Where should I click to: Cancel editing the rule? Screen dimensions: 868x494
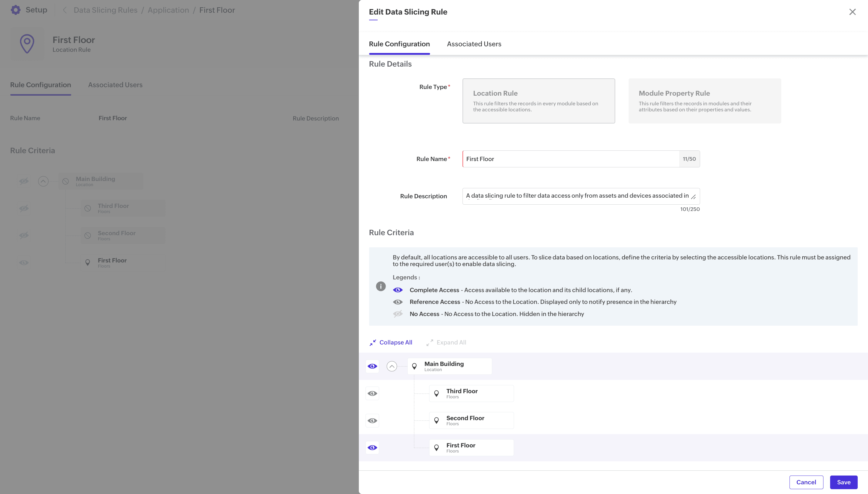[x=806, y=482]
